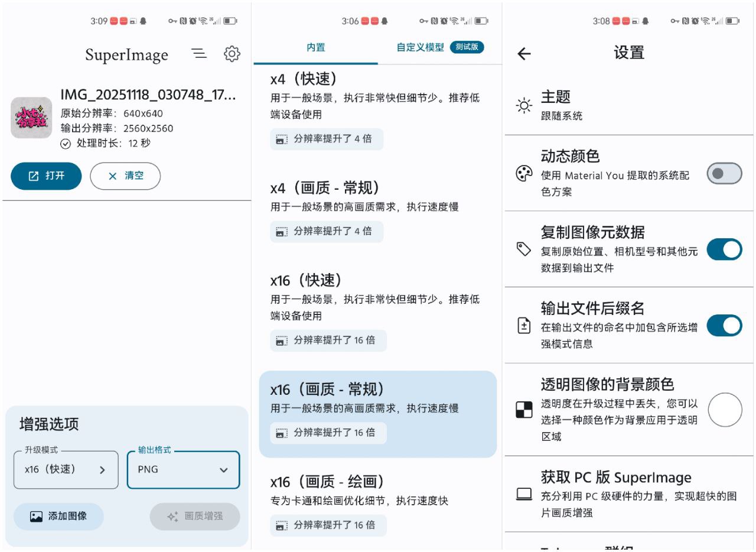Open the SuperImage settings gear icon
756x552 pixels.
233,54
